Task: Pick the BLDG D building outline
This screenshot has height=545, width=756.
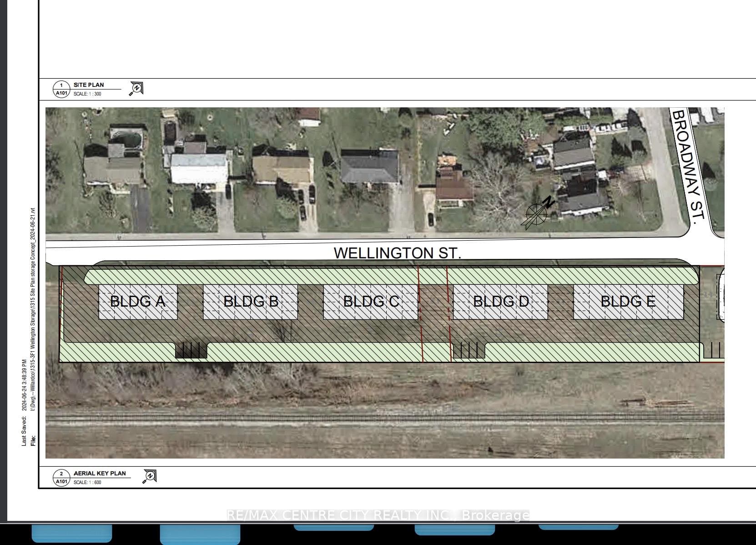Action: [x=500, y=302]
